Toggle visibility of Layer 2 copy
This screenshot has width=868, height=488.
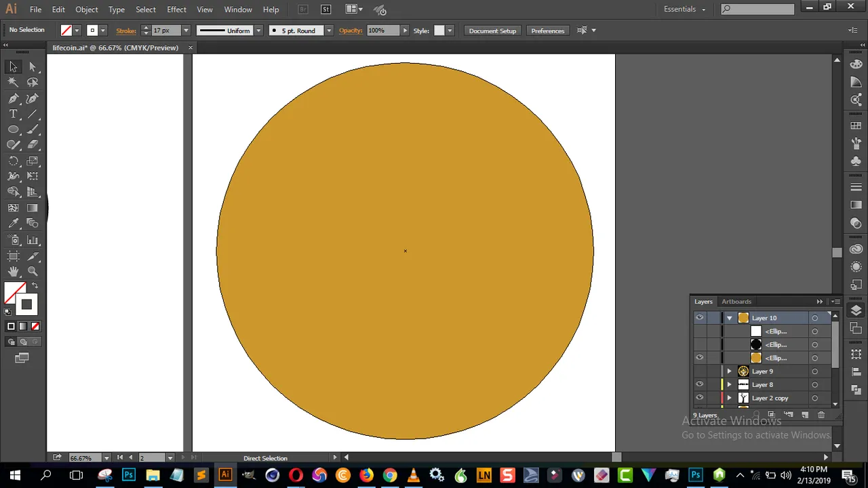[x=699, y=399]
